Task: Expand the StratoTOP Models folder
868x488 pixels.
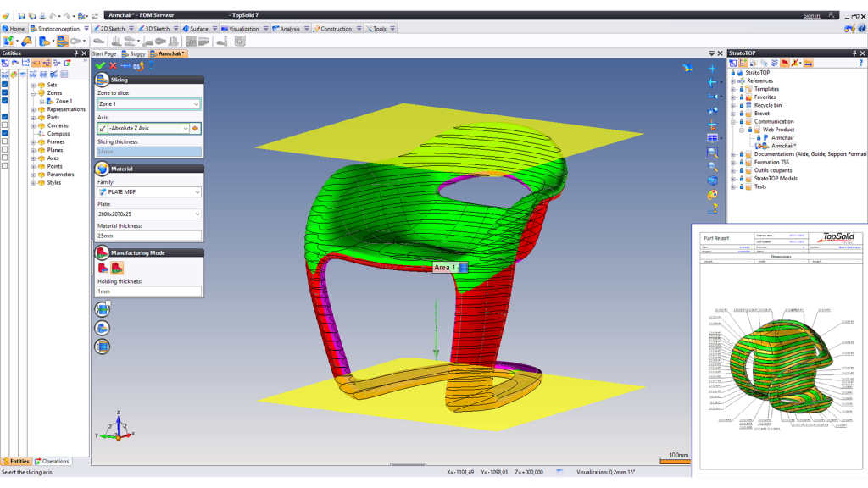Action: coord(733,179)
